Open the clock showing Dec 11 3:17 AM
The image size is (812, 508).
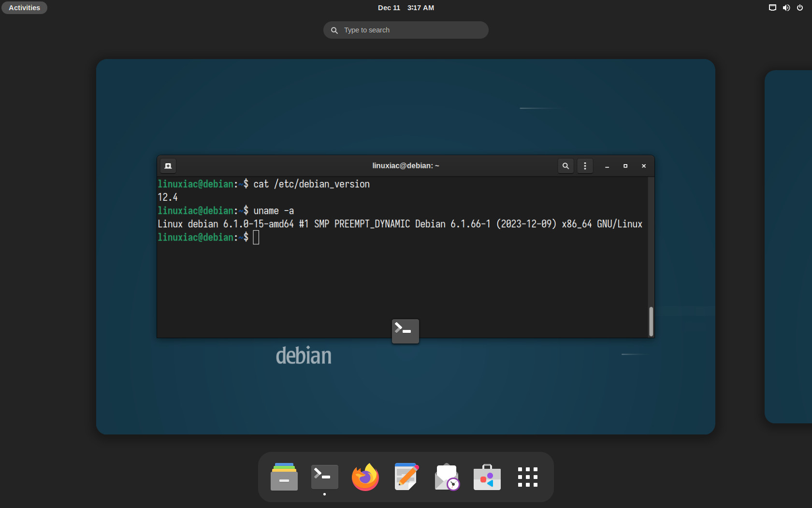tap(406, 8)
